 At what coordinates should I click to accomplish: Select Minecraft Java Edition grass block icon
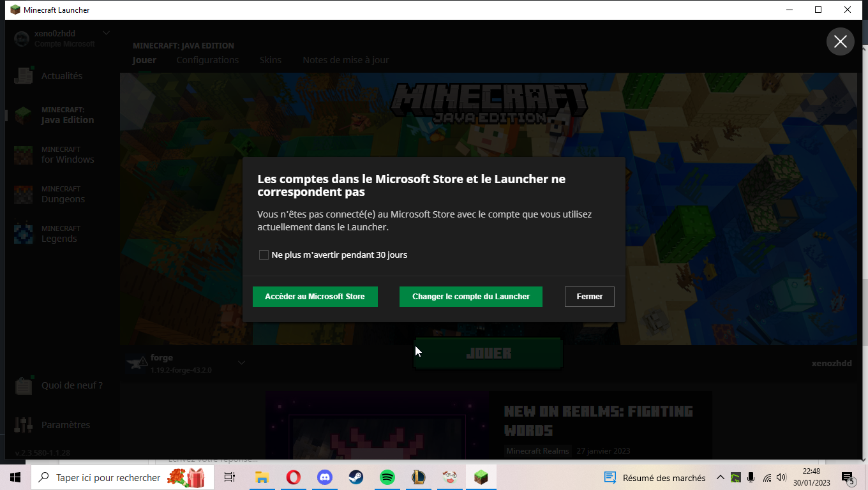pyautogui.click(x=24, y=115)
